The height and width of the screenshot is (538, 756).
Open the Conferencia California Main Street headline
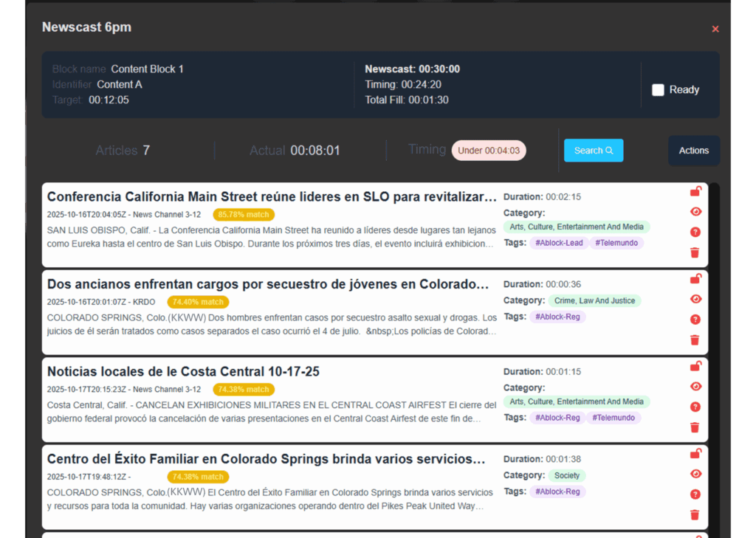coord(272,197)
